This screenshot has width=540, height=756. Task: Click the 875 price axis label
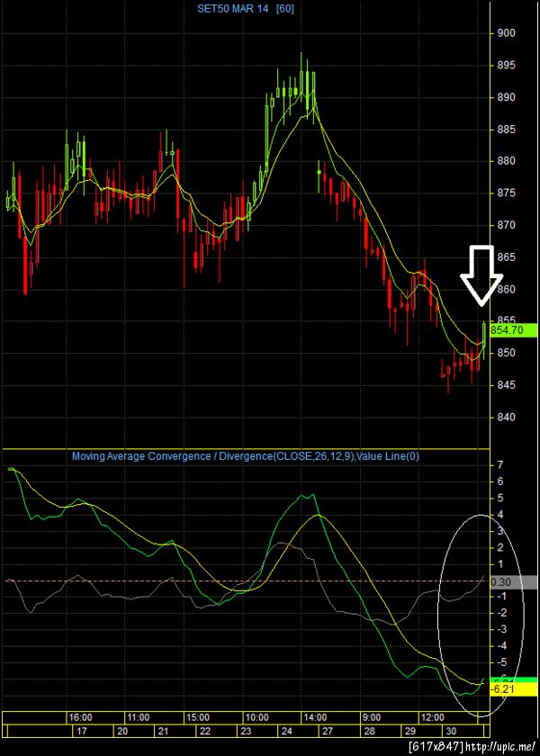coord(506,193)
